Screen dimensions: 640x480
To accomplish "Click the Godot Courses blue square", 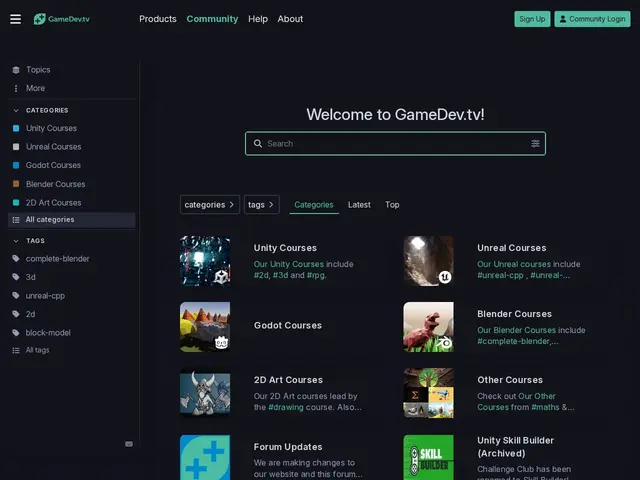I will pos(16,165).
